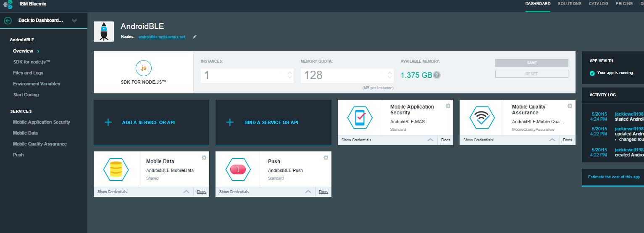Open the Dashboard tab

(x=538, y=4)
